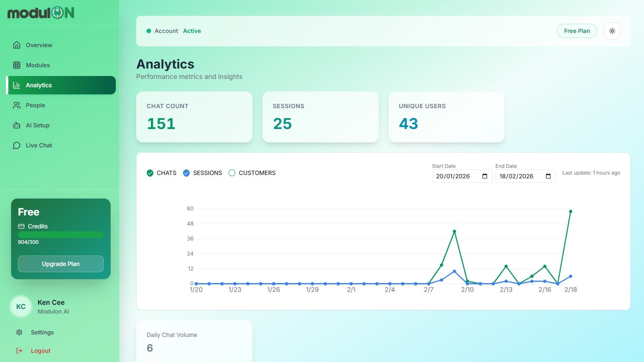The image size is (644, 362).
Task: Select Logout from the sidebar menu
Action: [40, 351]
